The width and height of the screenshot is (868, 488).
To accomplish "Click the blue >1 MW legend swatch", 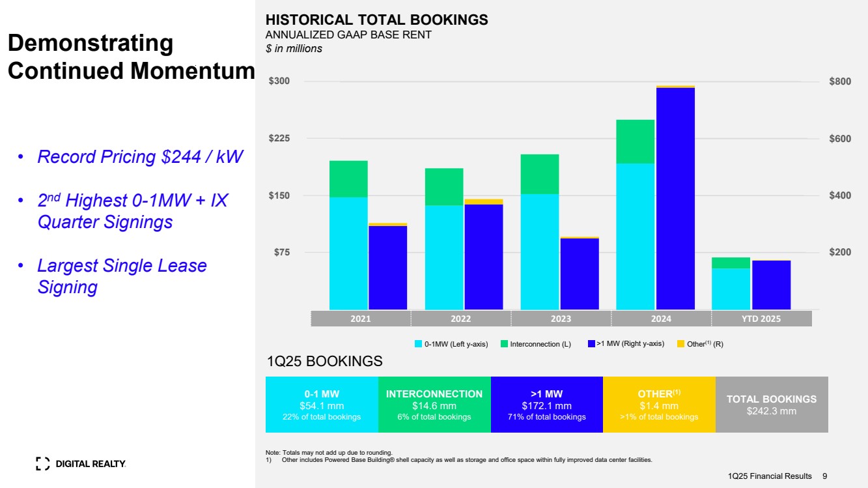I will (591, 343).
